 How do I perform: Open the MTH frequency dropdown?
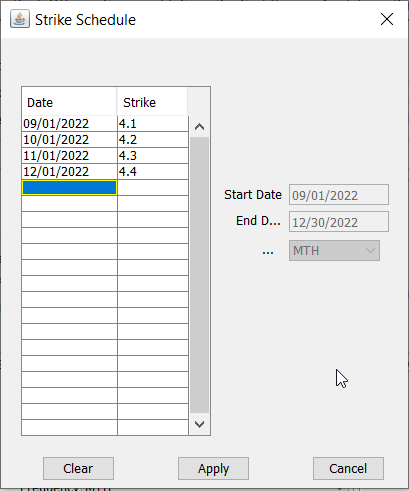(334, 251)
